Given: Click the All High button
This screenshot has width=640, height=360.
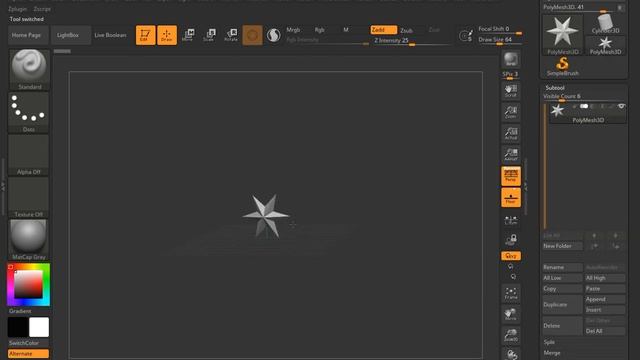Looking at the screenshot, I should pos(605,278).
